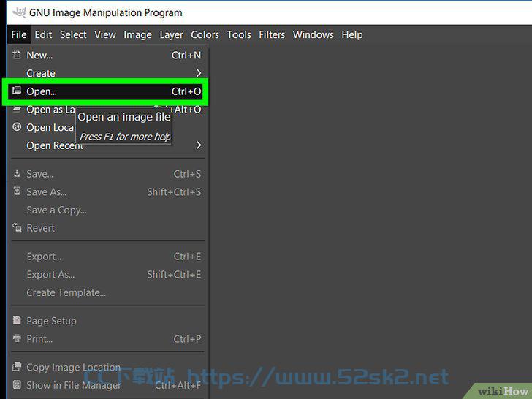Image resolution: width=532 pixels, height=399 pixels.
Task: Choose Save As... menu entry
Action: pyautogui.click(x=107, y=191)
